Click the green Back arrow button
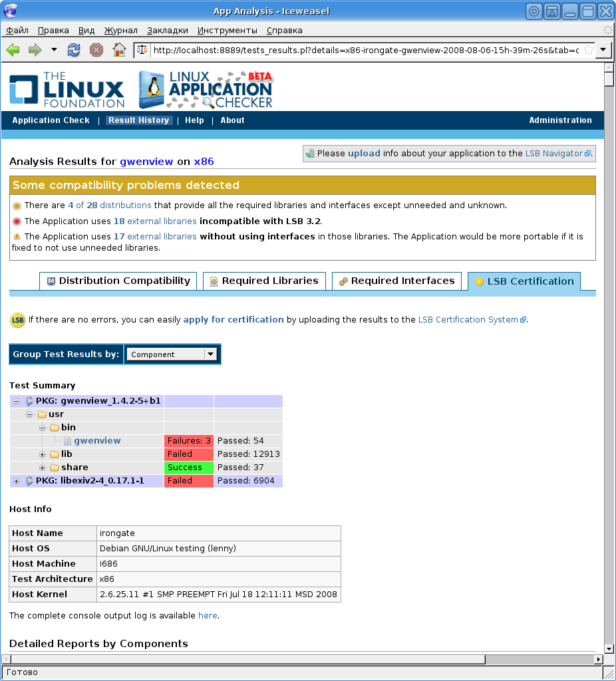616x681 pixels. (x=13, y=50)
